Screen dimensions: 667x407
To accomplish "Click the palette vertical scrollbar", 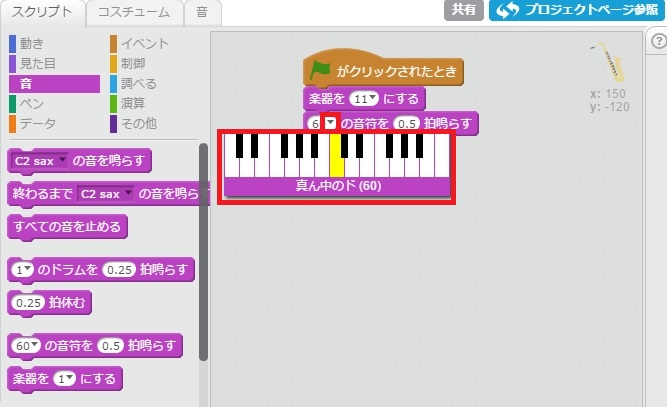I will click(x=204, y=252).
